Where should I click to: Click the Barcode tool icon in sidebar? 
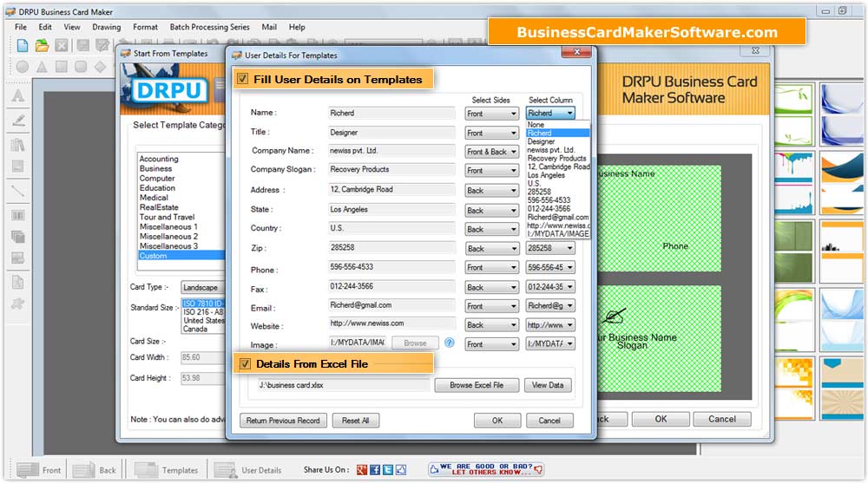[x=18, y=215]
